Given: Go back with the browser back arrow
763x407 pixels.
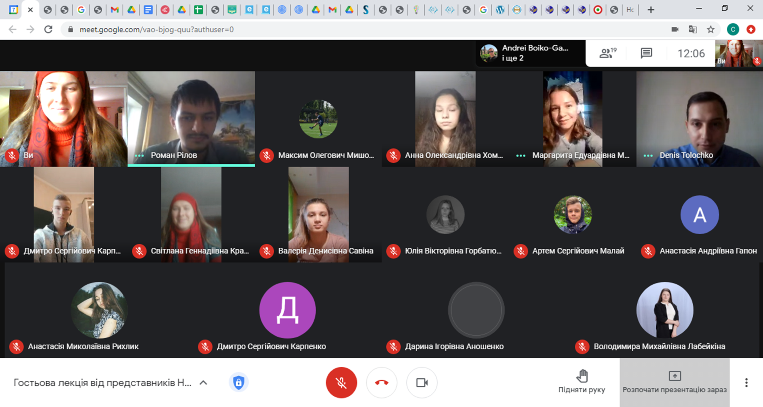Looking at the screenshot, I should 13,29.
